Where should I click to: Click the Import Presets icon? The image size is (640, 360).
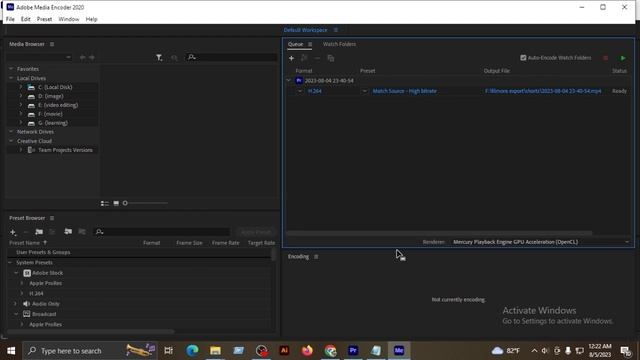click(x=68, y=231)
